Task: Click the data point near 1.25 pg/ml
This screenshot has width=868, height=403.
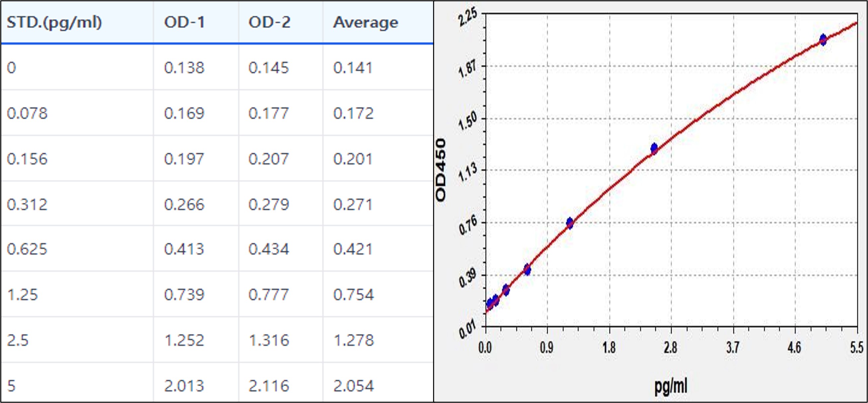Action: pos(570,223)
